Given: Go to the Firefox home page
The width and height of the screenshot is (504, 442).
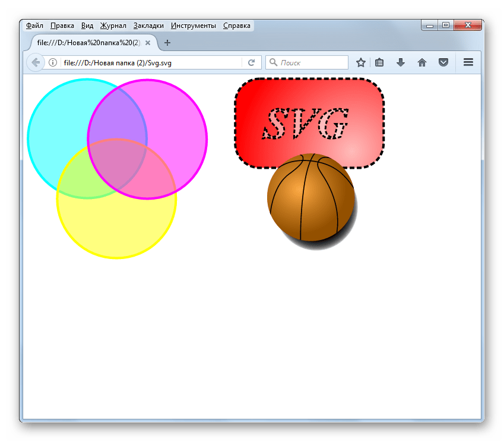Looking at the screenshot, I should pyautogui.click(x=422, y=62).
